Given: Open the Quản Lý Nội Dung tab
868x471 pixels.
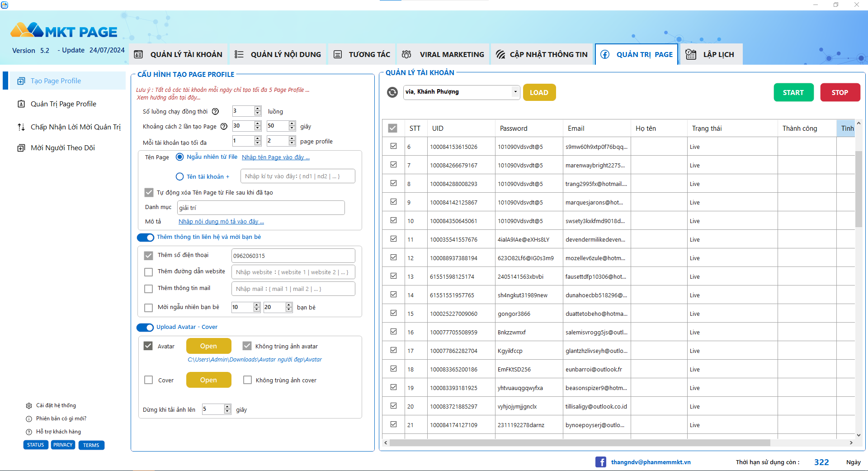Looking at the screenshot, I should click(x=278, y=55).
